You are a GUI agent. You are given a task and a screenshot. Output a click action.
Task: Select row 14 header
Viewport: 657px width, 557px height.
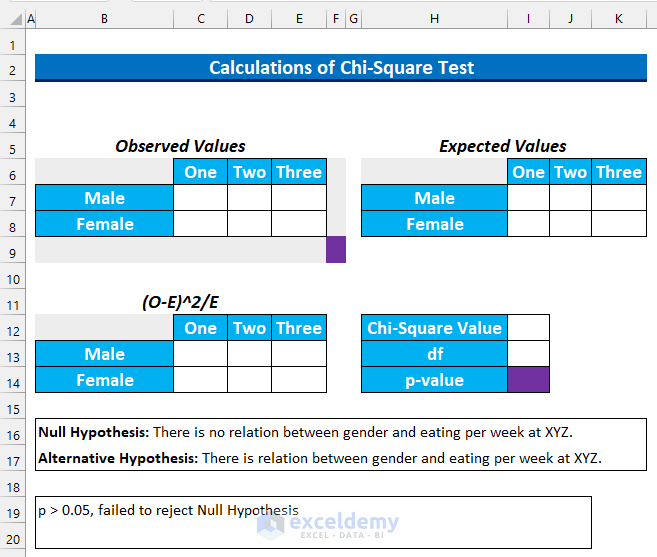pyautogui.click(x=12, y=380)
